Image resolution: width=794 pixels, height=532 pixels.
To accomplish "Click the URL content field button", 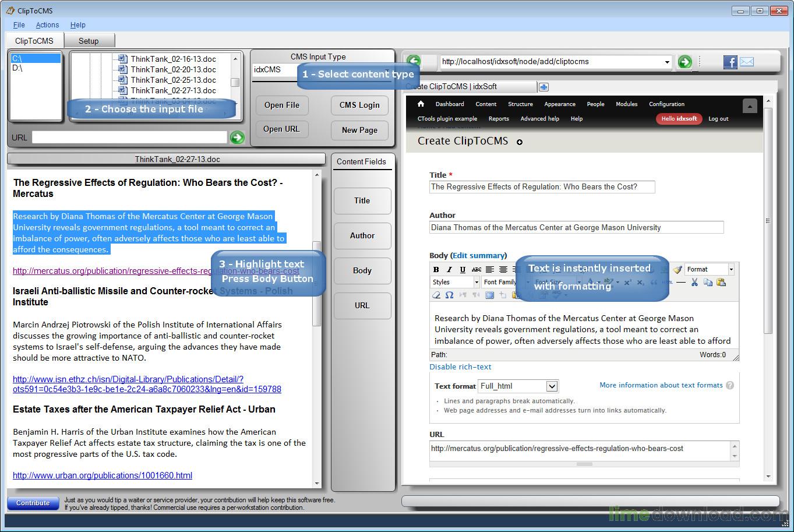I will pos(362,306).
